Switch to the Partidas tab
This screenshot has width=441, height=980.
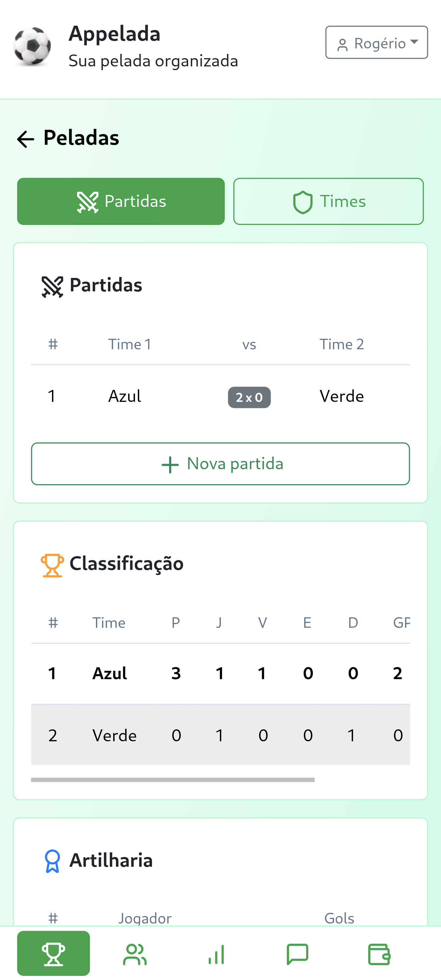pos(121,201)
